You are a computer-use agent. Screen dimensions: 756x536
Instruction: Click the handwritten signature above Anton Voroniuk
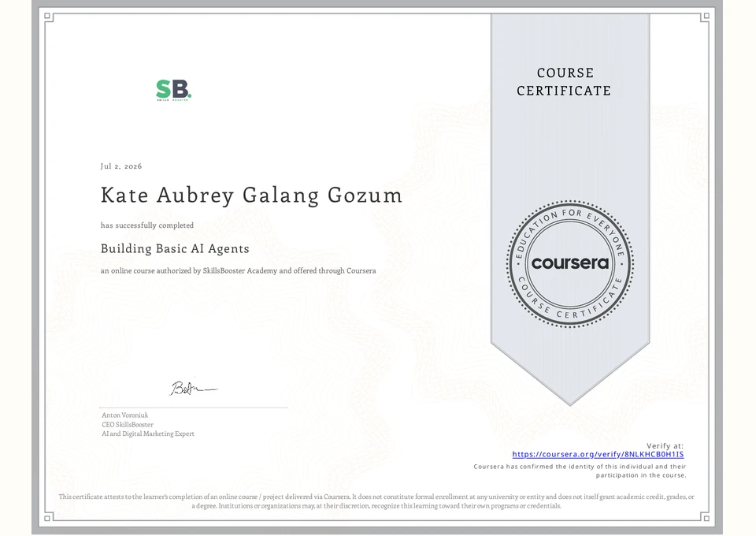tap(194, 387)
